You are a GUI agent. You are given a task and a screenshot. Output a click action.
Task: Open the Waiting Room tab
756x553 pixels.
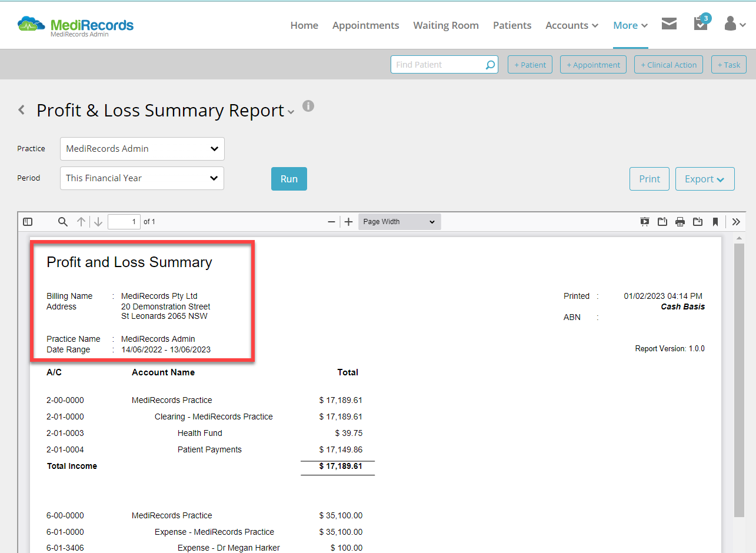[446, 25]
